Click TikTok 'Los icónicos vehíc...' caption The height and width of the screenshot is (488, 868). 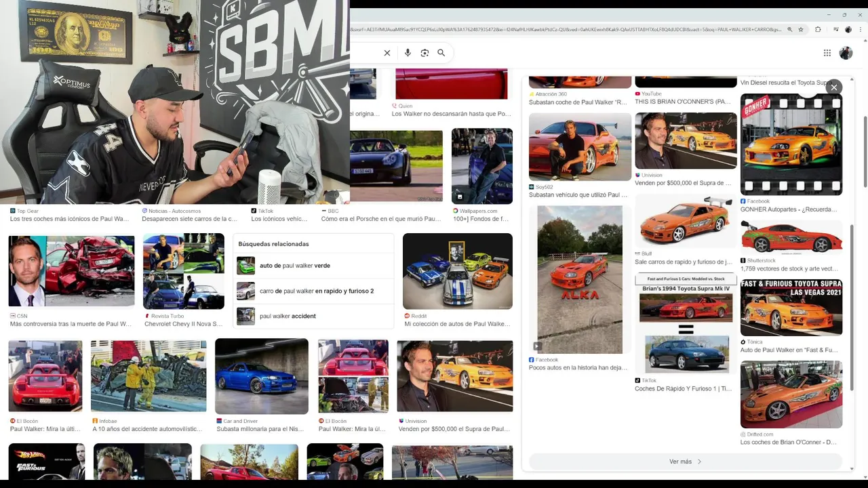pyautogui.click(x=279, y=219)
